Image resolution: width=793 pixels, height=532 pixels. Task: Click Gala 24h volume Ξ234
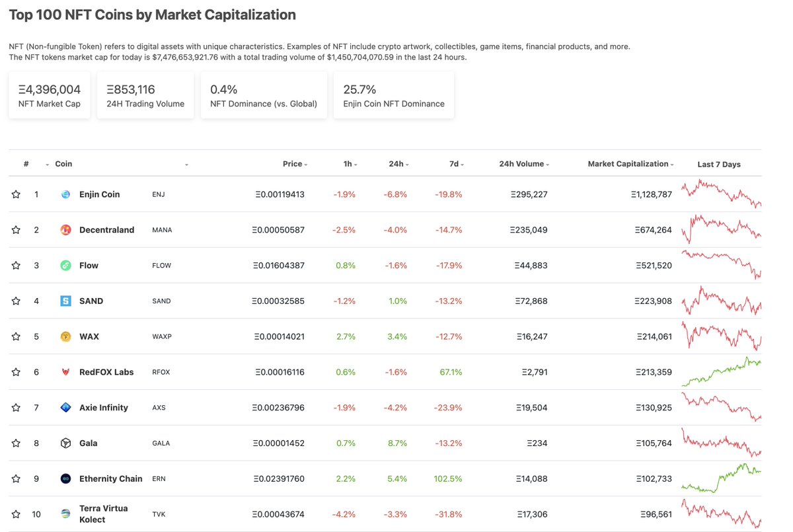[537, 443]
